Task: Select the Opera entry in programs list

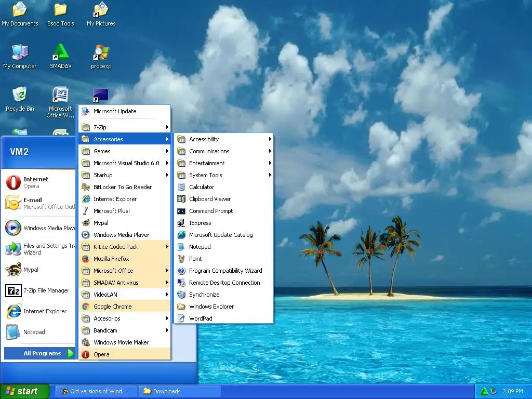Action: click(x=125, y=354)
